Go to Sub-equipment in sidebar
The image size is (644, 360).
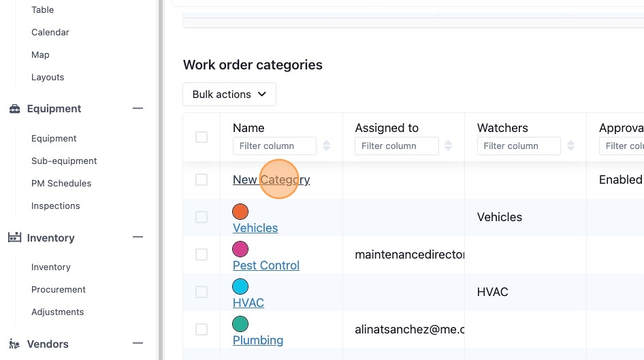tap(64, 161)
